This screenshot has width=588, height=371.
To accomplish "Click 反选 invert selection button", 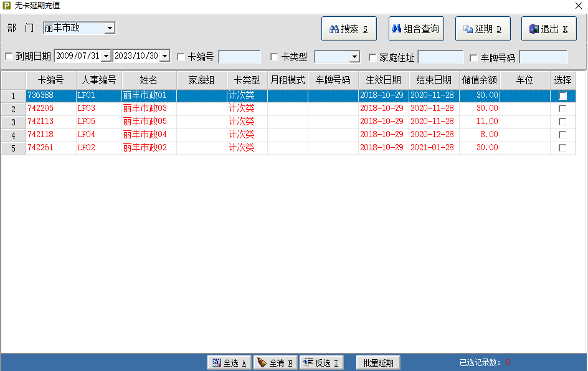I will click(322, 363).
